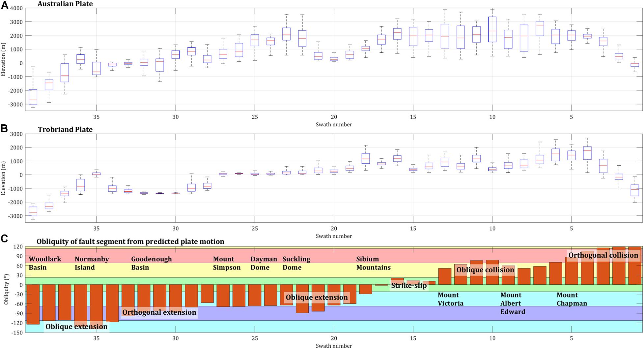Click the "Mount Victoria" label

pyautogui.click(x=451, y=299)
